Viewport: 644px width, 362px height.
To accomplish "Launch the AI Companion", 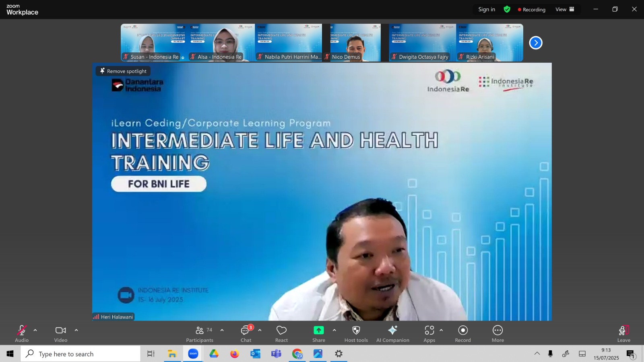I will 392,334.
